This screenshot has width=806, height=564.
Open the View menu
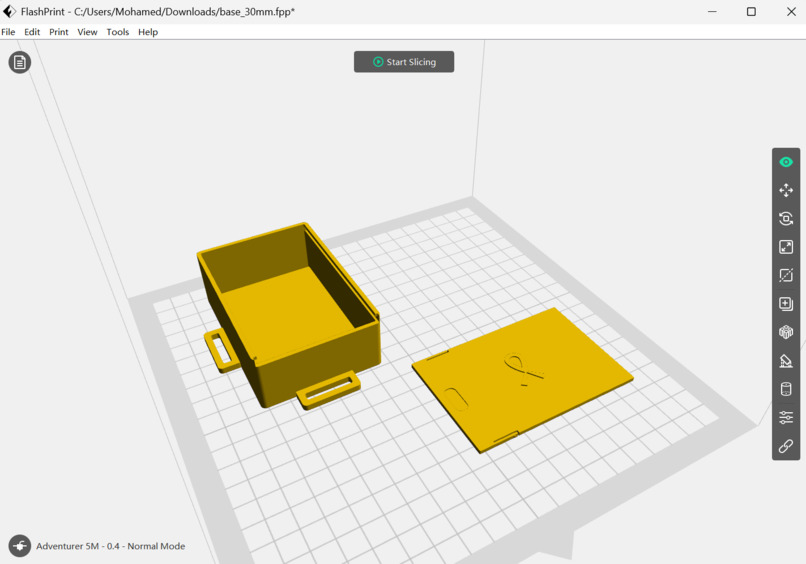click(x=87, y=32)
